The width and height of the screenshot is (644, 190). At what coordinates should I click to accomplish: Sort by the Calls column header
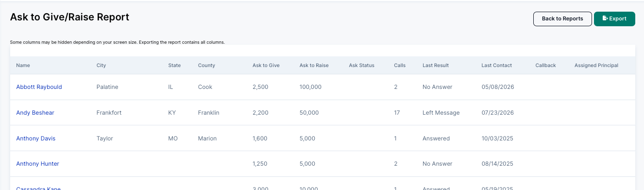[x=400, y=65]
